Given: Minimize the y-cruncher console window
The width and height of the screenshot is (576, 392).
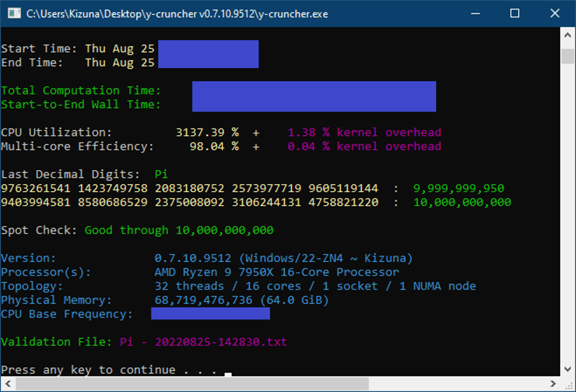Looking at the screenshot, I should [475, 13].
